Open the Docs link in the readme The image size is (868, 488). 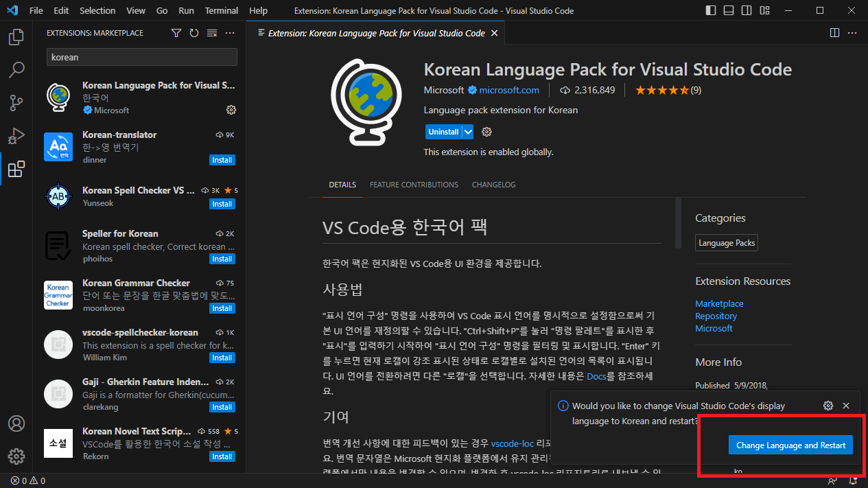[596, 376]
